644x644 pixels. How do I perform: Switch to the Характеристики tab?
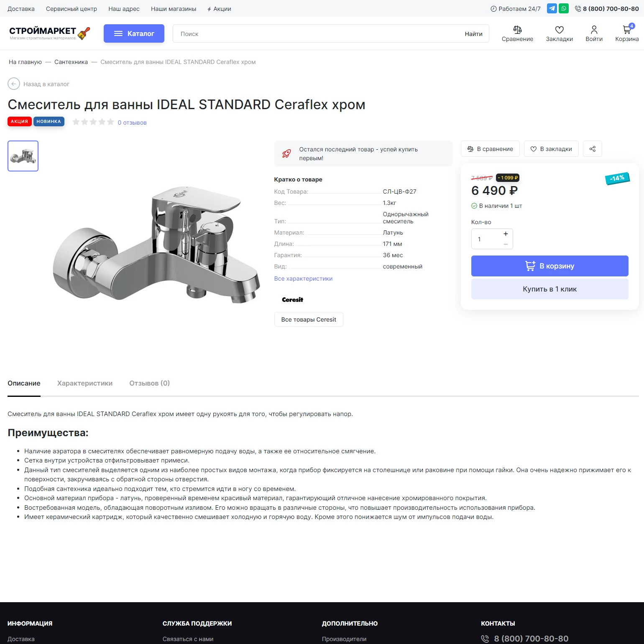(85, 383)
